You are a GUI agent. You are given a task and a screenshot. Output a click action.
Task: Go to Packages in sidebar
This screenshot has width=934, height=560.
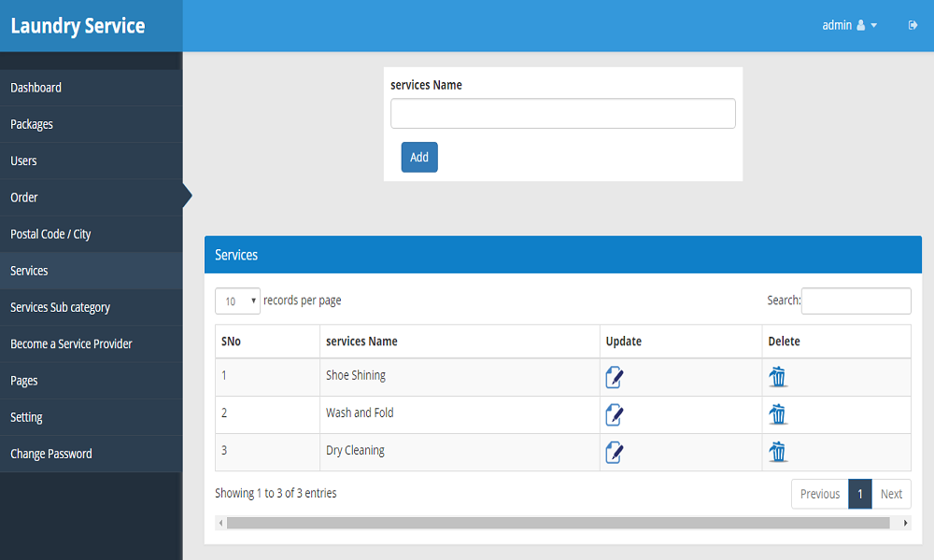[x=32, y=124]
